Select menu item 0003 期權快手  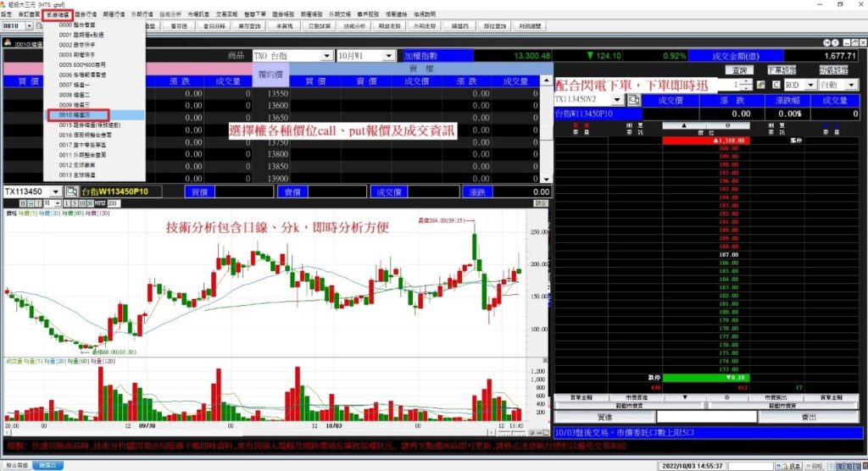tap(94, 55)
